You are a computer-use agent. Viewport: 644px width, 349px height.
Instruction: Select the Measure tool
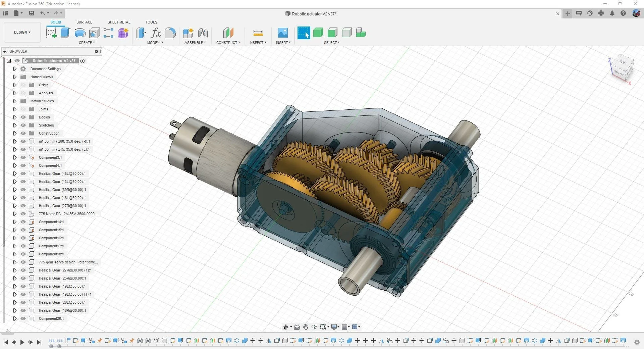point(258,33)
